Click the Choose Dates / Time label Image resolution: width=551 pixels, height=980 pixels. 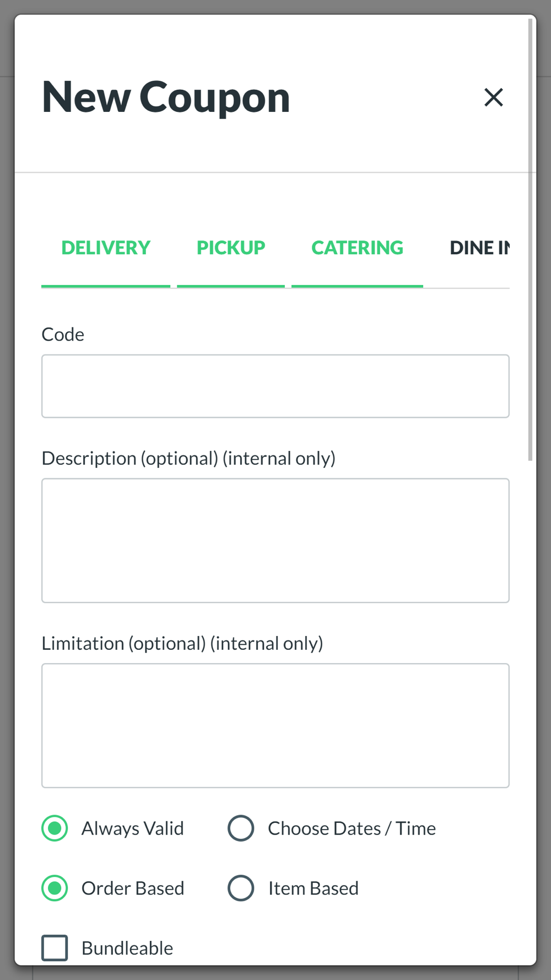[352, 828]
